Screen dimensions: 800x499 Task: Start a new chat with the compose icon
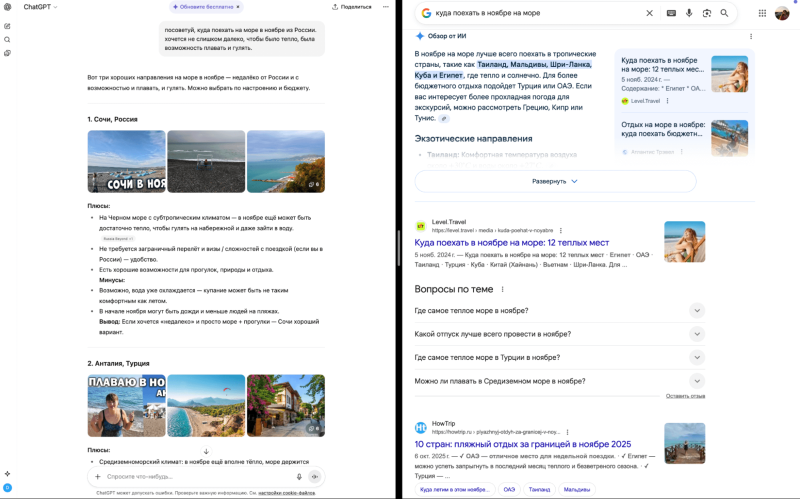(7, 26)
